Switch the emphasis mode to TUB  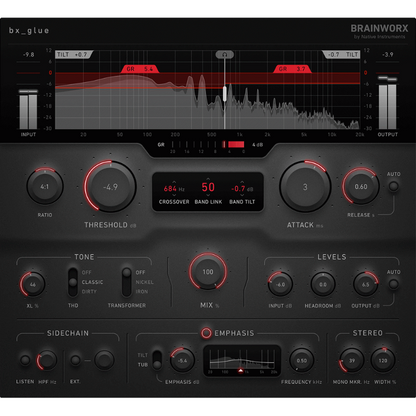pos(143,365)
